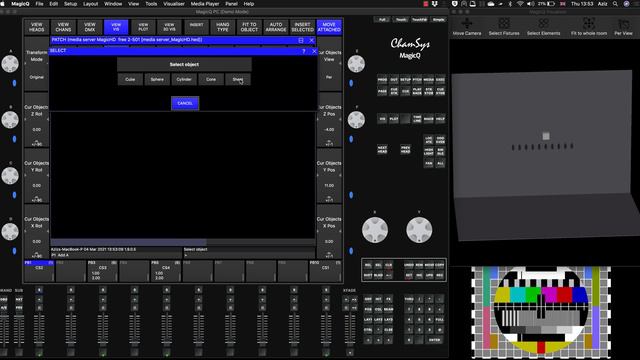Click encoder wheel Y
Screen dimensions: 640x360
point(419,230)
